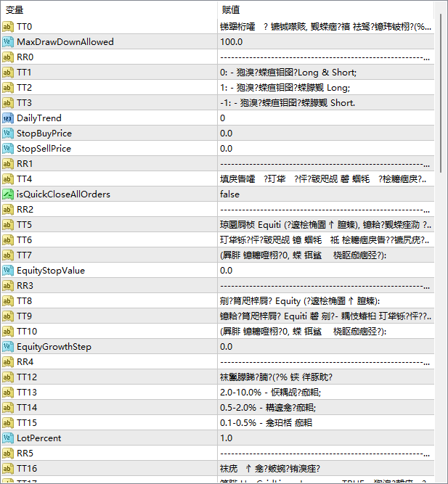This screenshot has width=448, height=484.
Task: Click the string icon beside TT3
Action: pyautogui.click(x=8, y=103)
